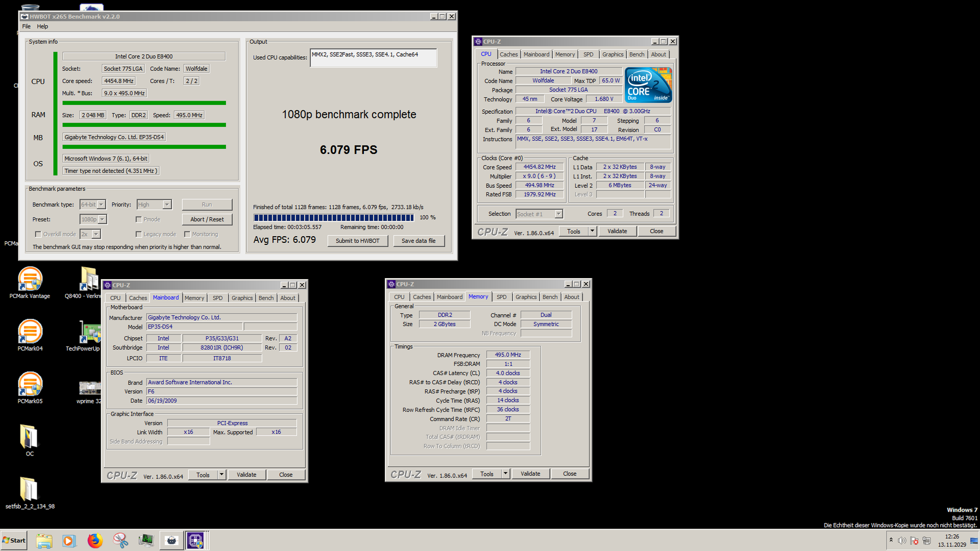The image size is (980, 551).
Task: Click the 6.079 FPS result text
Action: click(349, 150)
